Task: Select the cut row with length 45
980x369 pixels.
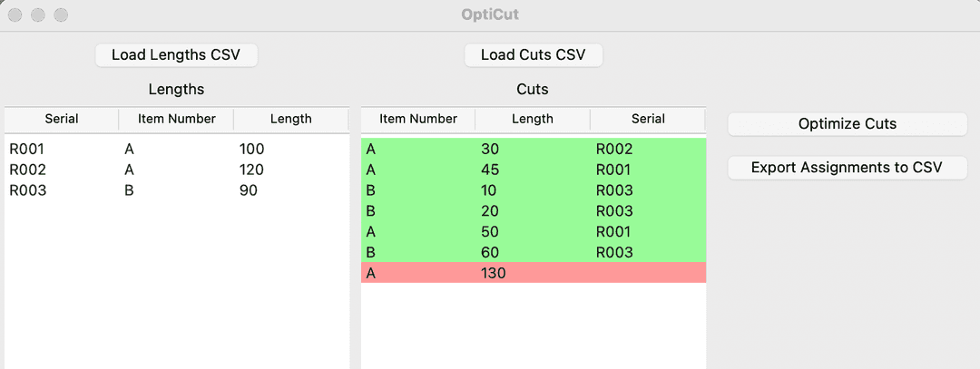Action: tap(533, 170)
